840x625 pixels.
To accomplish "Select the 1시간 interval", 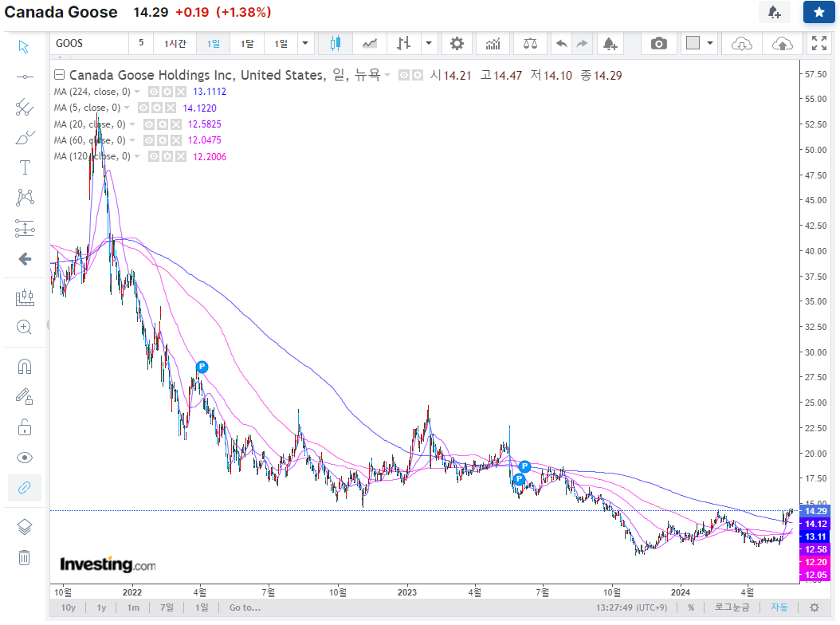I will pos(175,43).
